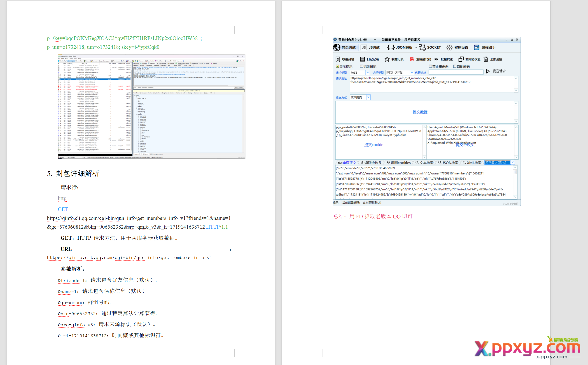
Task: Open the 日记记录 log list
Action: pos(369,59)
